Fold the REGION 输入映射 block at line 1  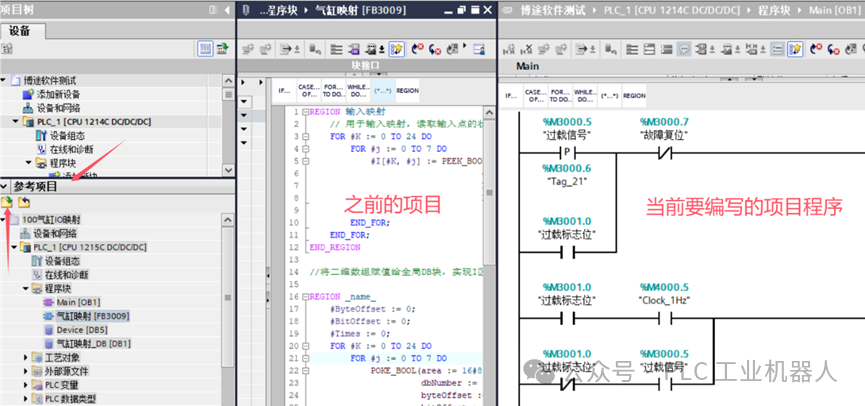coord(306,111)
